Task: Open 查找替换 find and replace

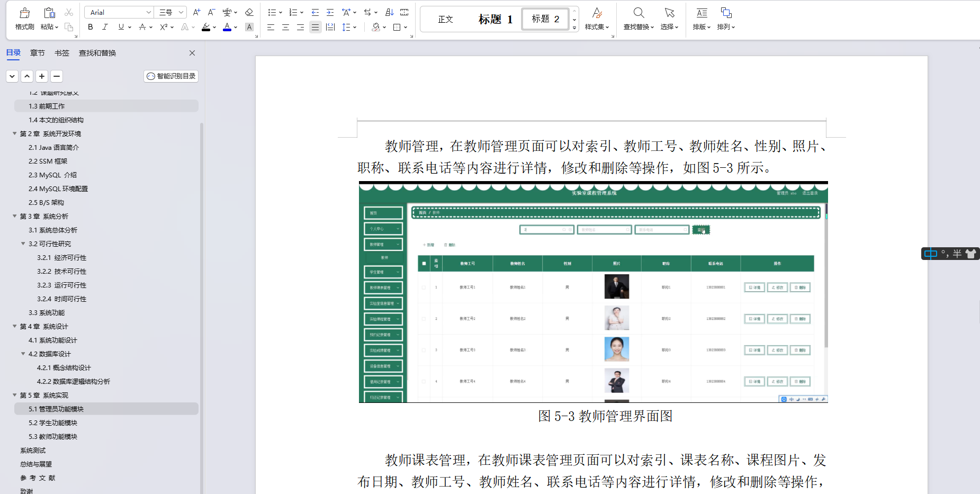Action: coord(639,19)
